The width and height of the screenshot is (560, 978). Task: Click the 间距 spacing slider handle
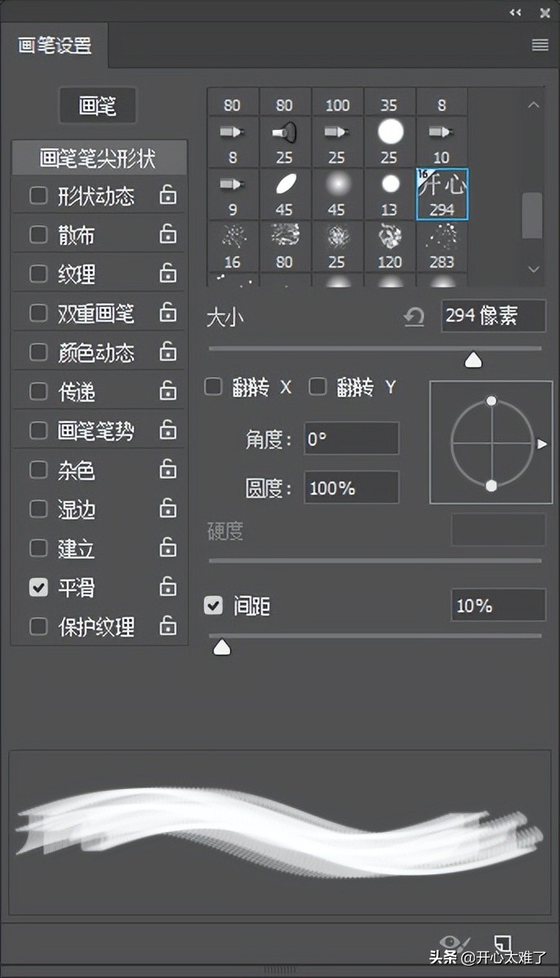(222, 647)
